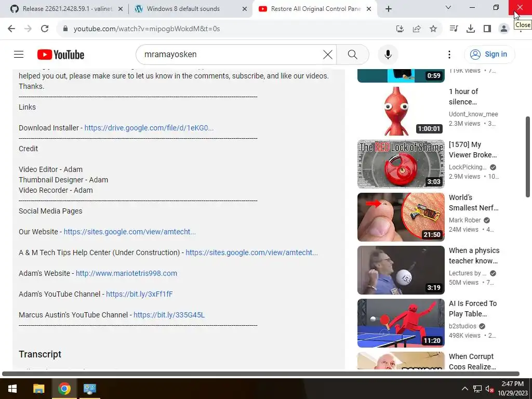532x399 pixels.
Task: Click the lock icon in address bar
Action: coord(65,29)
